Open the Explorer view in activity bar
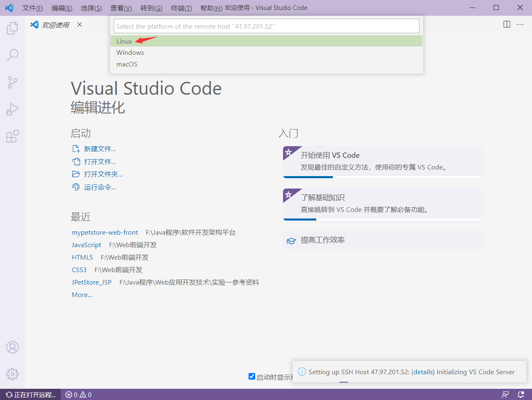 [x=12, y=28]
